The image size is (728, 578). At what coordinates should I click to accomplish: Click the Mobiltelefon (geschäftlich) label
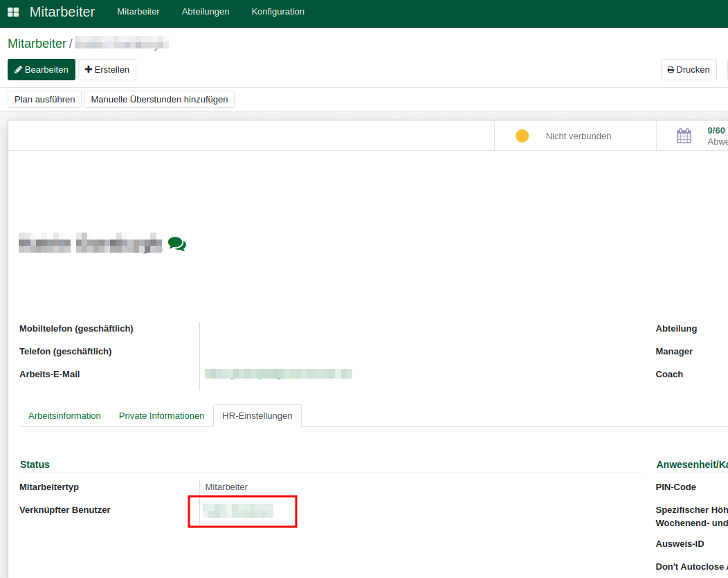pyautogui.click(x=76, y=329)
